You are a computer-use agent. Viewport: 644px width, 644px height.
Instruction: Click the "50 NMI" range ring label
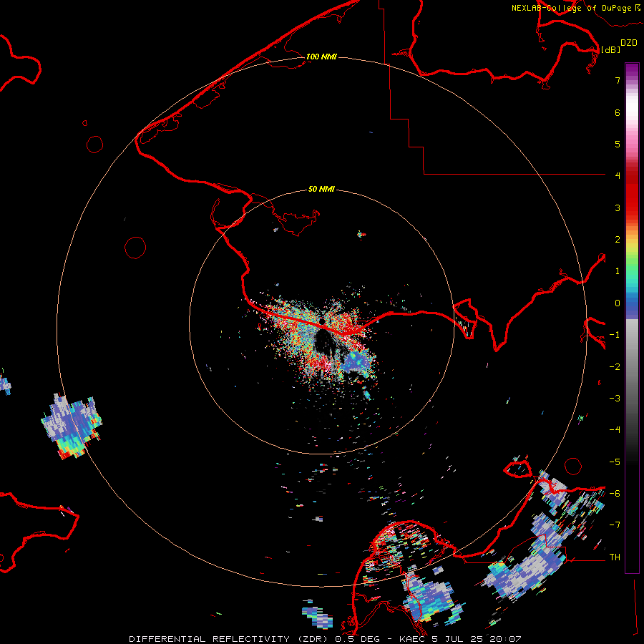point(321,189)
